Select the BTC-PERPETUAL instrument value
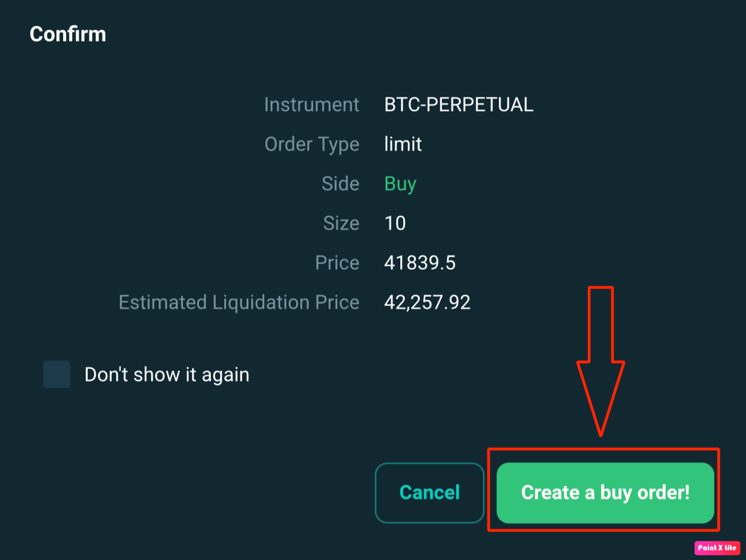This screenshot has width=746, height=560. [458, 105]
